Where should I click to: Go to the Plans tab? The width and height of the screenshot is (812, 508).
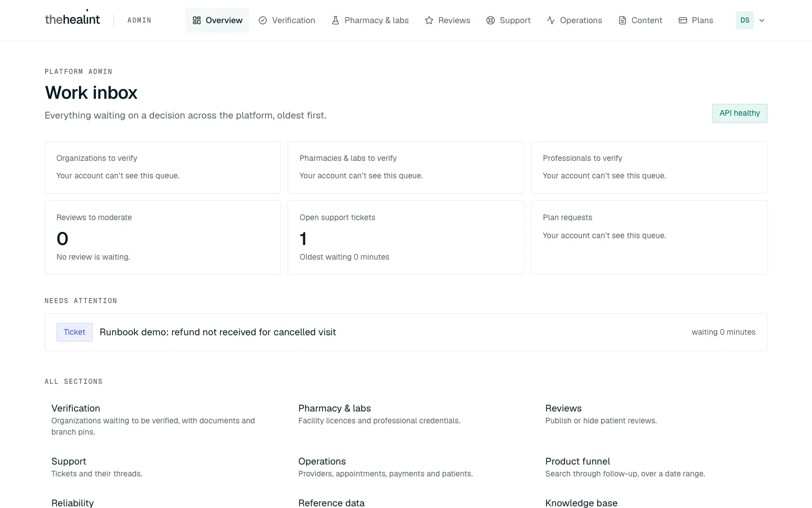(x=696, y=20)
